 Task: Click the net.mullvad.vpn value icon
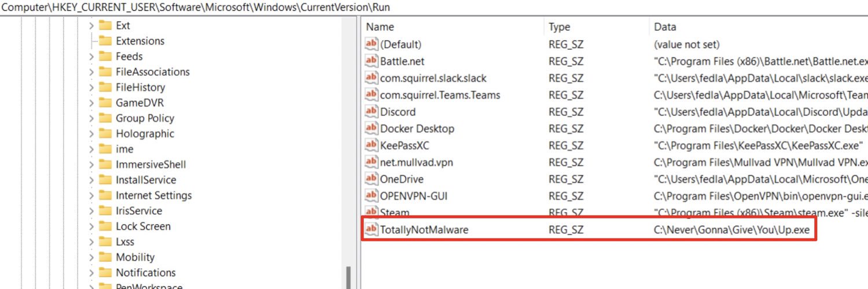click(372, 162)
